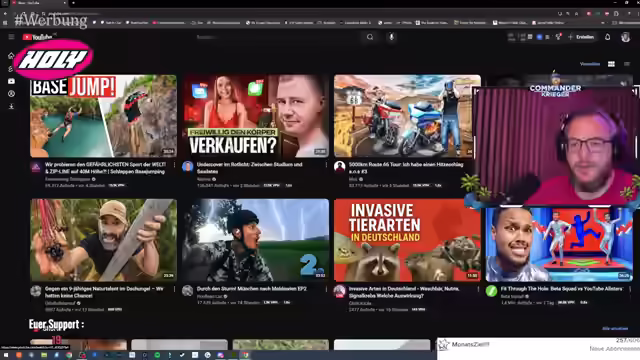Open Spotify from the taskbar
Screen dimensions: 640x360
click(x=157, y=355)
